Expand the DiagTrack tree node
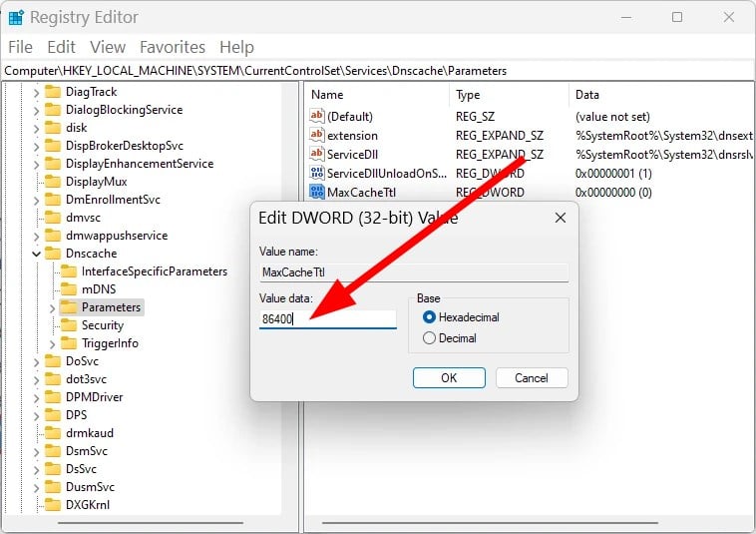The width and height of the screenshot is (756, 534). pos(36,92)
